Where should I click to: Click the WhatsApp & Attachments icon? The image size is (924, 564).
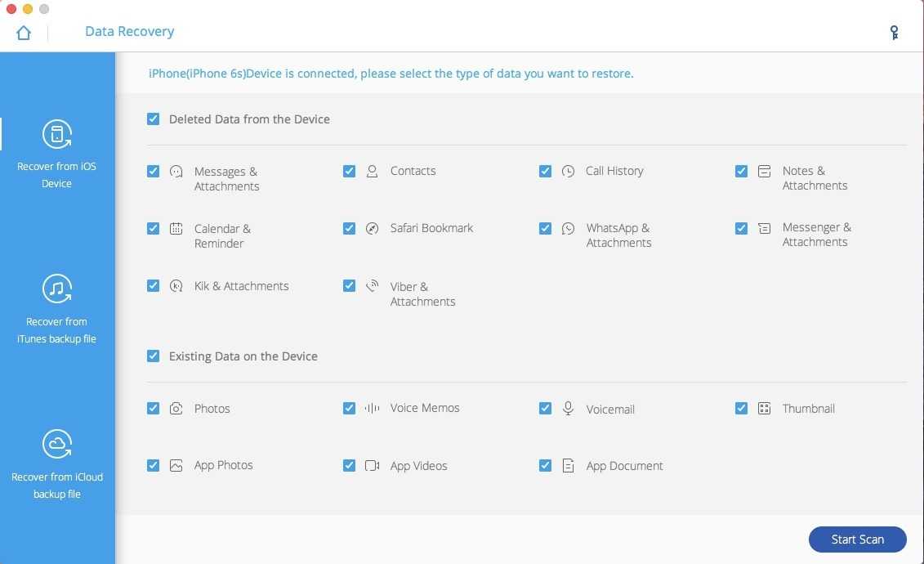point(569,229)
